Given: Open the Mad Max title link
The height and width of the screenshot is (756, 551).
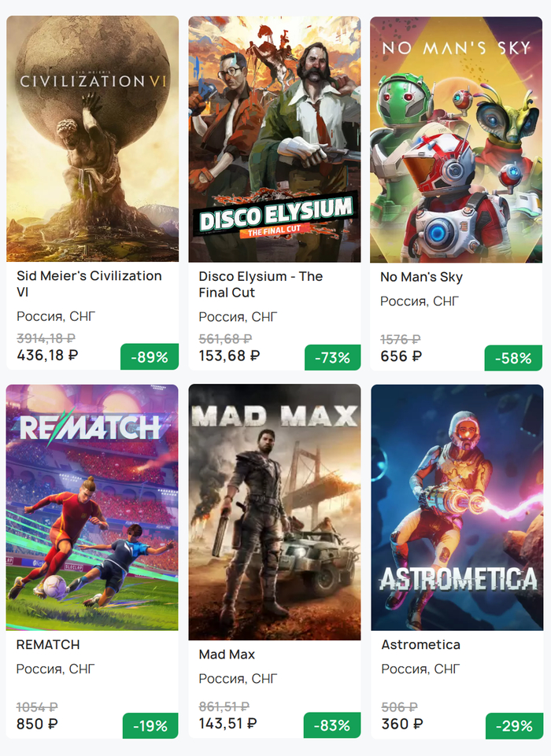Looking at the screenshot, I should point(227,655).
